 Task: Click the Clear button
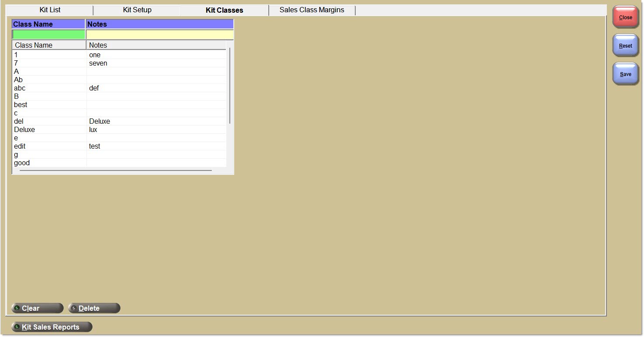(37, 308)
